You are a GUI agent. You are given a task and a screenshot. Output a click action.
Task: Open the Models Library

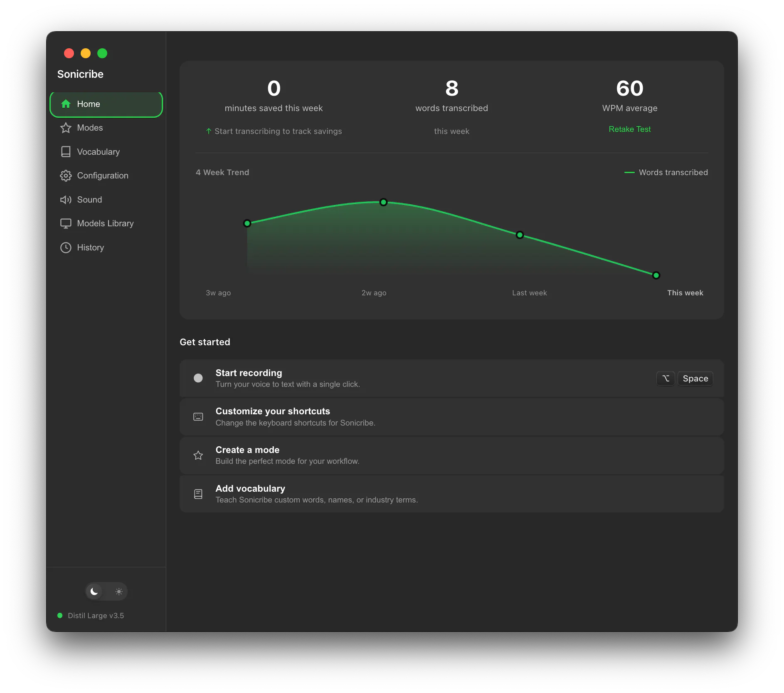(106, 223)
